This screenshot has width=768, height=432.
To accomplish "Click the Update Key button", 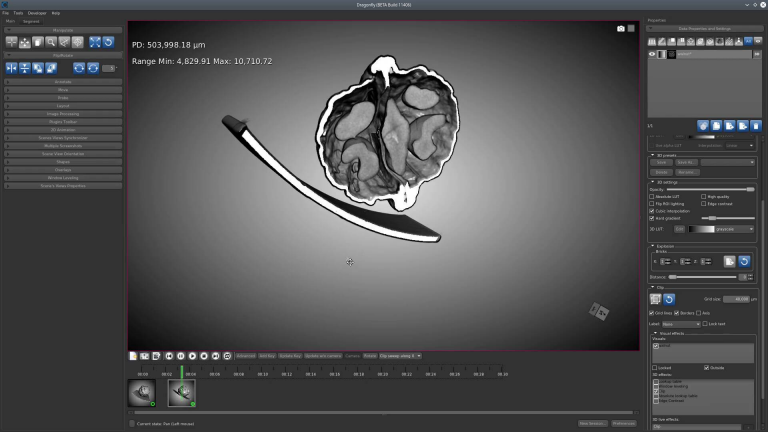I will click(289, 355).
